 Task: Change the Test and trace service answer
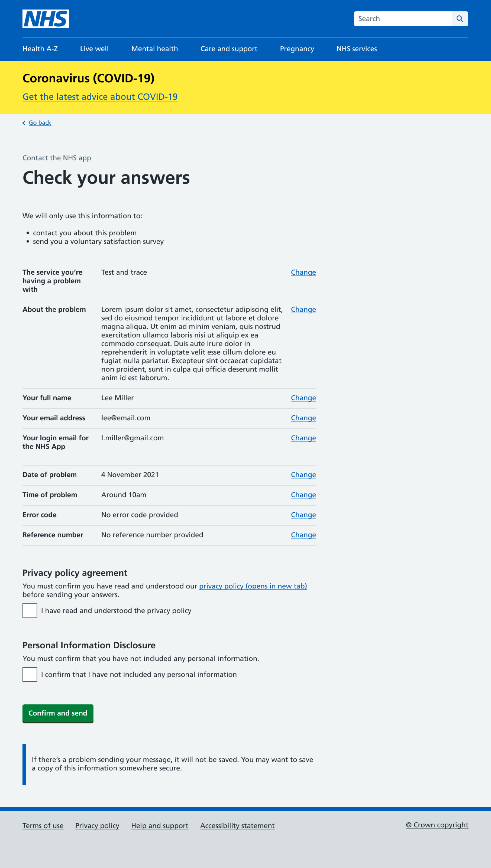pos(303,272)
